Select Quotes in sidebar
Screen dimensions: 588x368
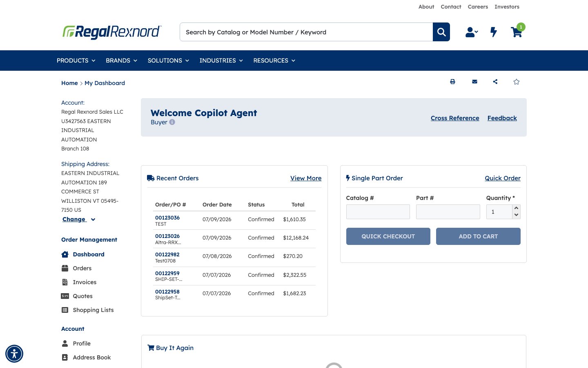(82, 296)
